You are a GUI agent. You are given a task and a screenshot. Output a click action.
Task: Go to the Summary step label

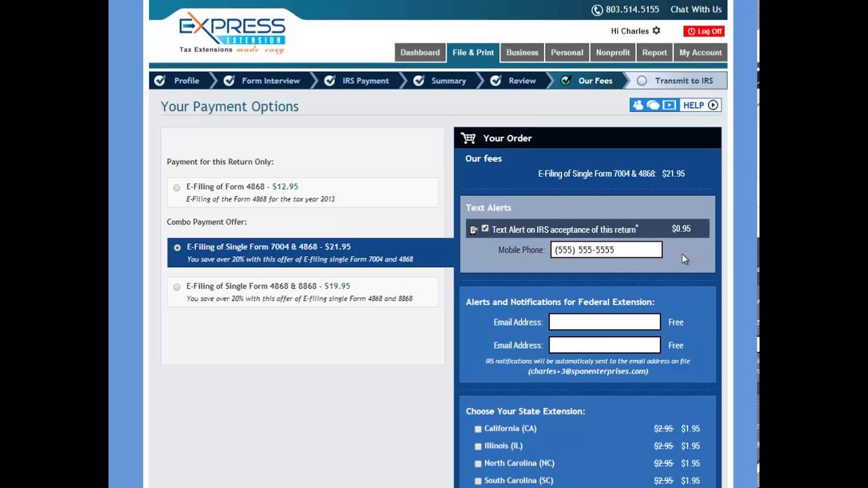click(448, 81)
